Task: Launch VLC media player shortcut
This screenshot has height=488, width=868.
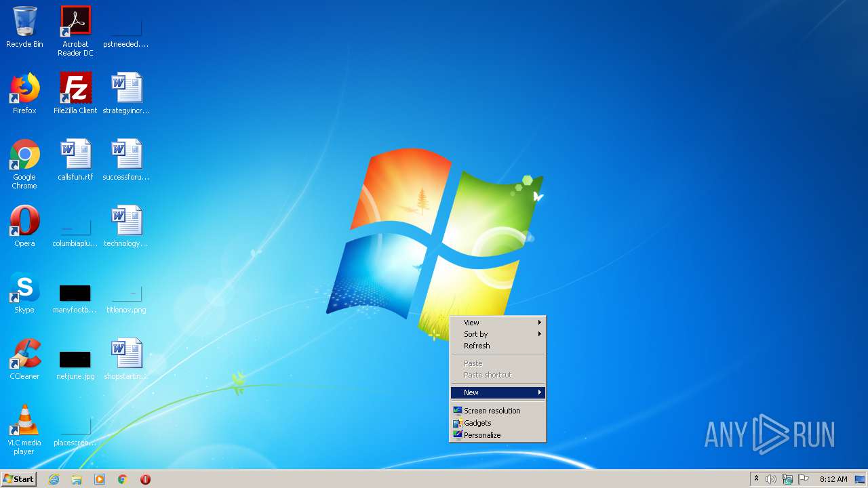Action: (x=24, y=430)
